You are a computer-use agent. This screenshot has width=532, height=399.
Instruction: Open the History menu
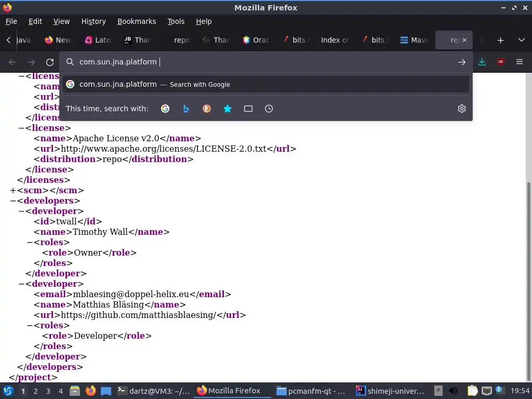(x=94, y=21)
